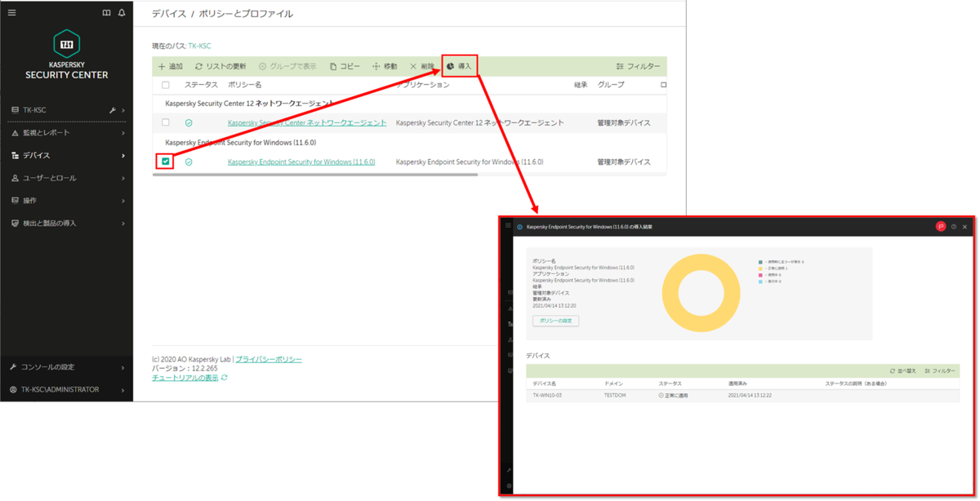The width and height of the screenshot is (980, 501).
Task: Uncheck Kaspersky Endpoint Security policy row checkbox
Action: click(166, 162)
